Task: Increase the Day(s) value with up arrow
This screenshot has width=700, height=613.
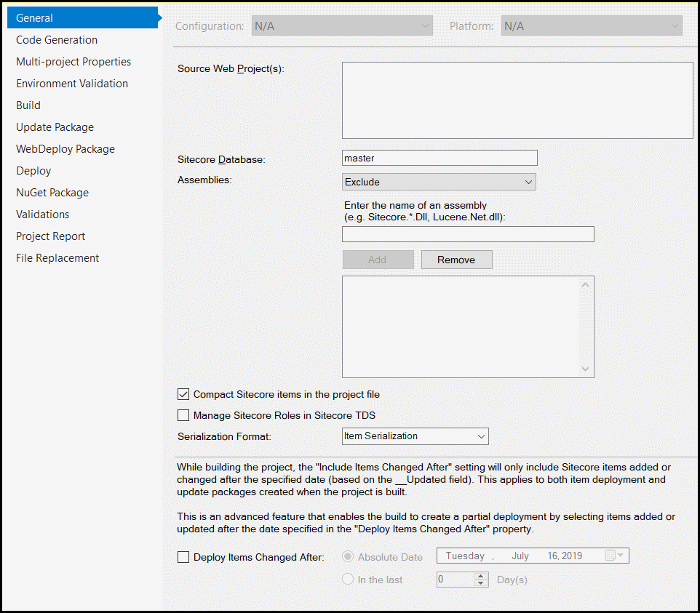Action: 481,576
